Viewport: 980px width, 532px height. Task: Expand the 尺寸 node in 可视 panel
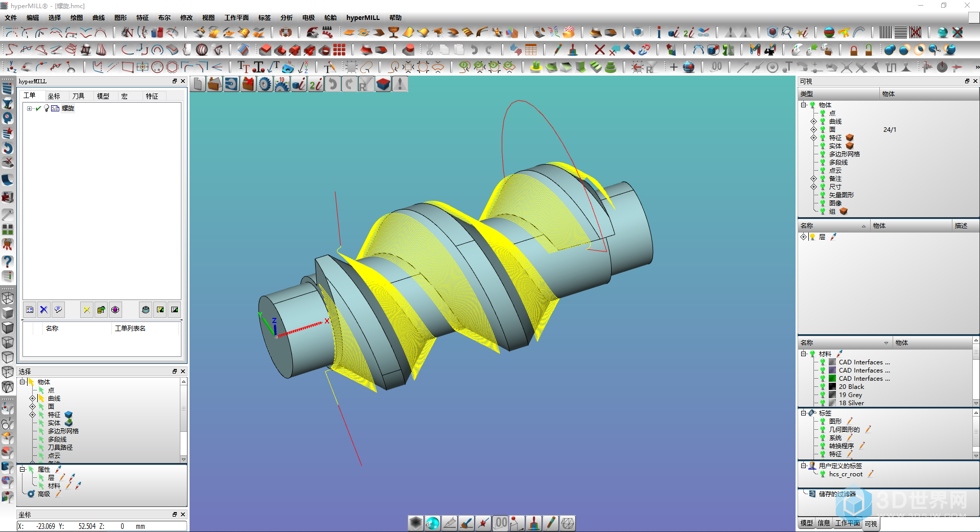click(x=813, y=187)
